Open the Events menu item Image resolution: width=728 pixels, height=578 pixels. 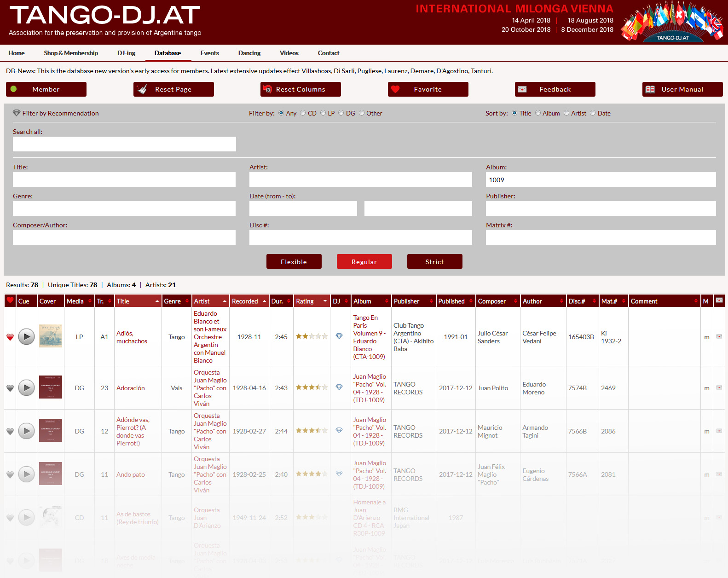pyautogui.click(x=209, y=53)
